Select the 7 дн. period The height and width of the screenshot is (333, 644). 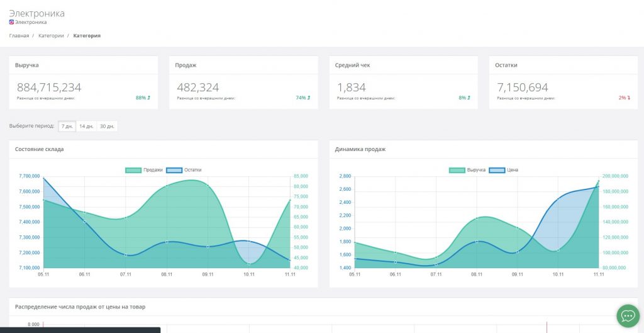[x=67, y=127]
